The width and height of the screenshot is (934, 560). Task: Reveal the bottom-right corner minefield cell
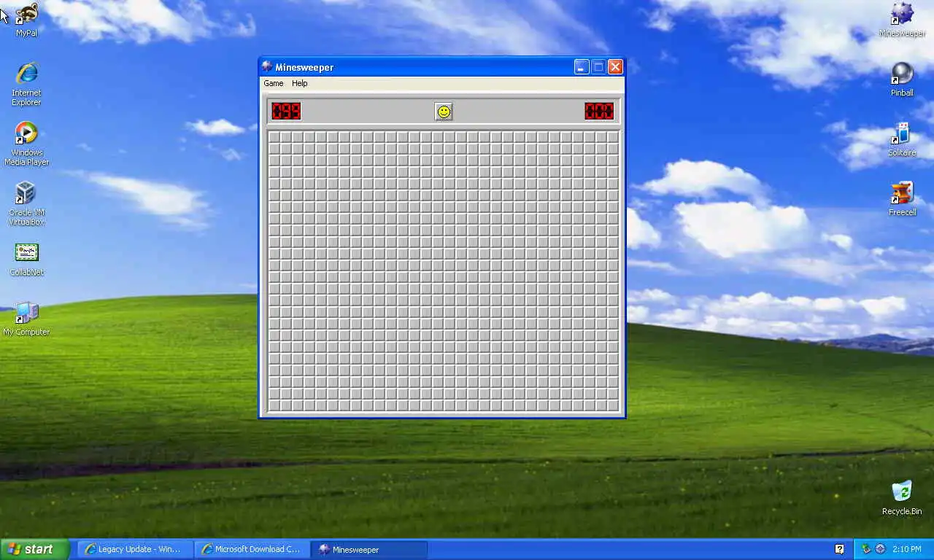tap(613, 406)
